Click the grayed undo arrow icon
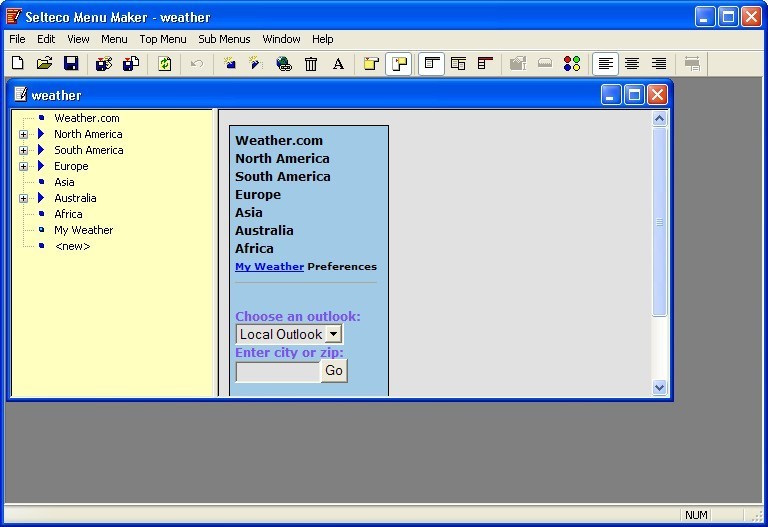The width and height of the screenshot is (768, 527). click(x=197, y=64)
